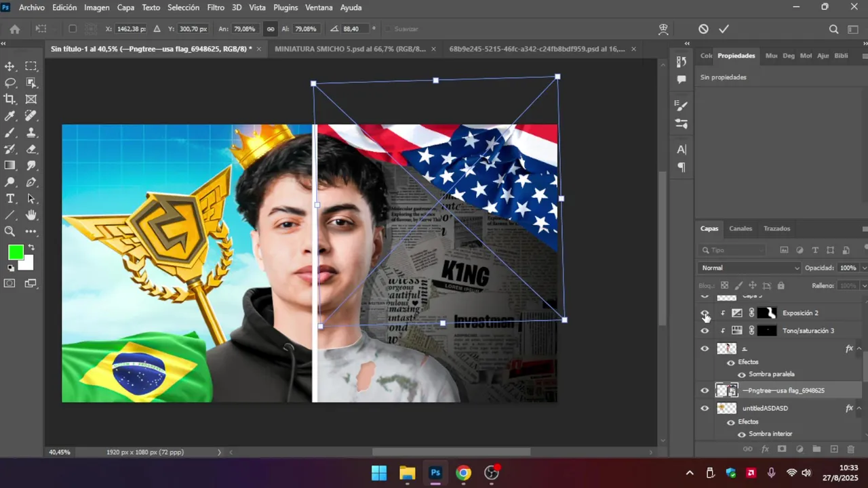The width and height of the screenshot is (868, 488).
Task: Hide the untitledASDASD layer
Action: tap(705, 408)
